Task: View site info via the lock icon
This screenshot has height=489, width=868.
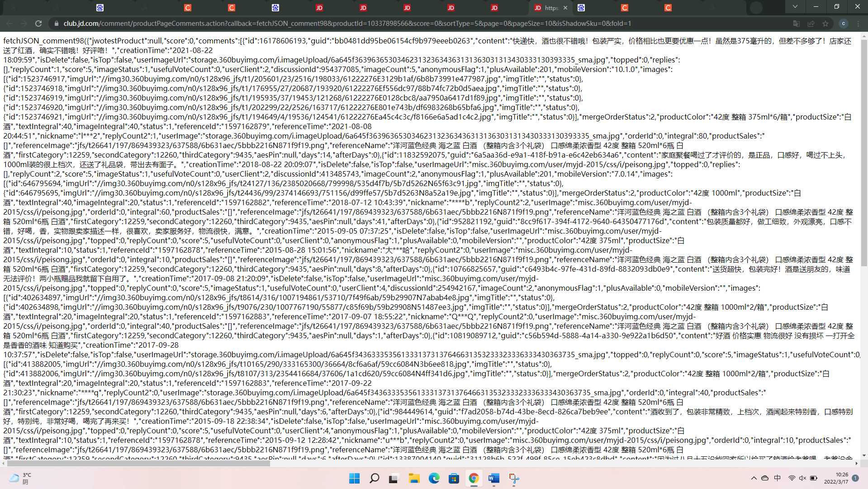Action: [x=56, y=24]
